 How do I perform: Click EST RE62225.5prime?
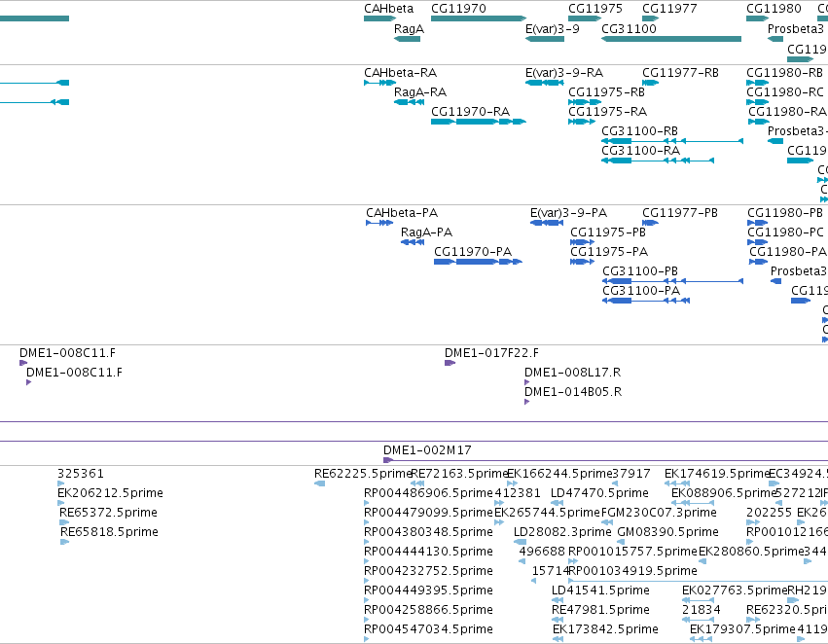(x=362, y=474)
